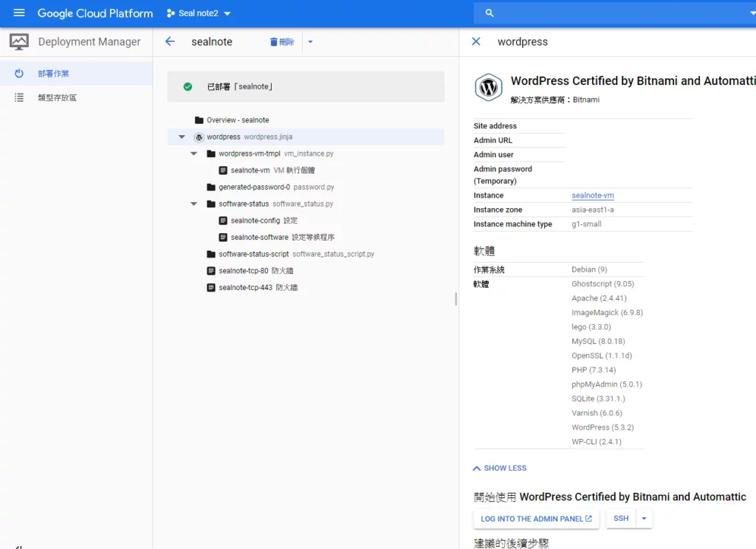
Task: Click the resource icon beside sealnote-tcp-443
Action: pyautogui.click(x=210, y=287)
